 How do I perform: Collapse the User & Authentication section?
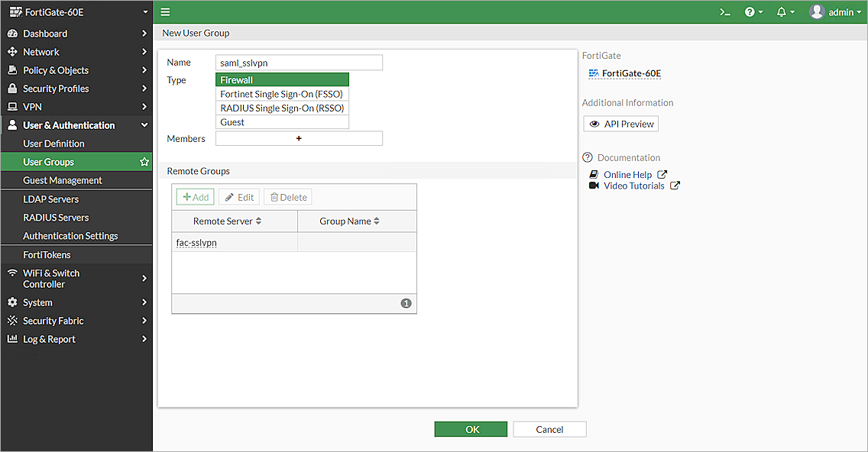(144, 125)
